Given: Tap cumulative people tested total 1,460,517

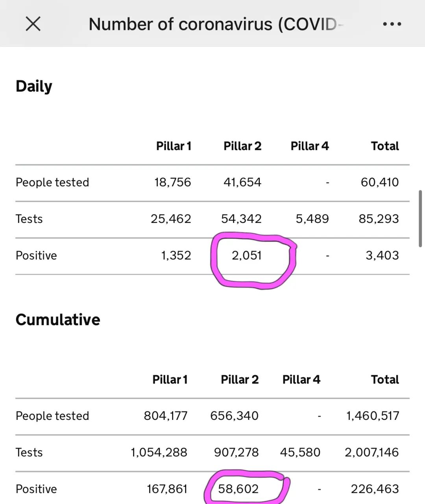Looking at the screenshot, I should 373,416.
